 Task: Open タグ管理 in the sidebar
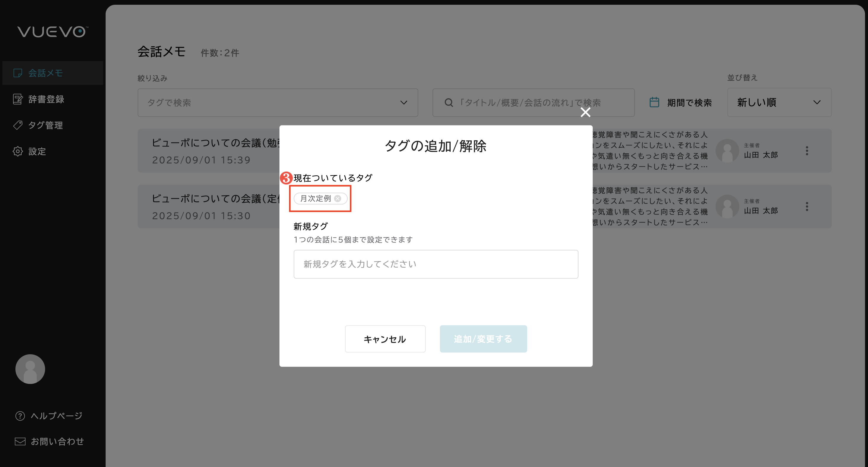[x=45, y=125]
